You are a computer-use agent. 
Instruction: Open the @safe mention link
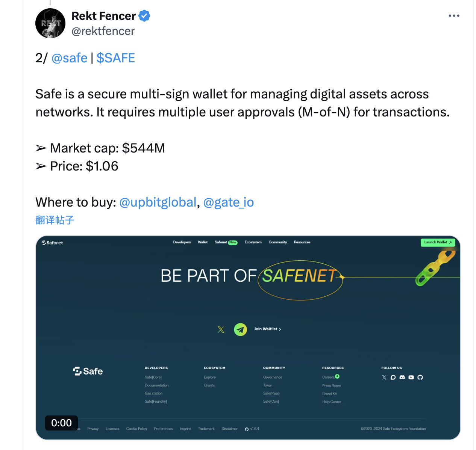(x=69, y=58)
